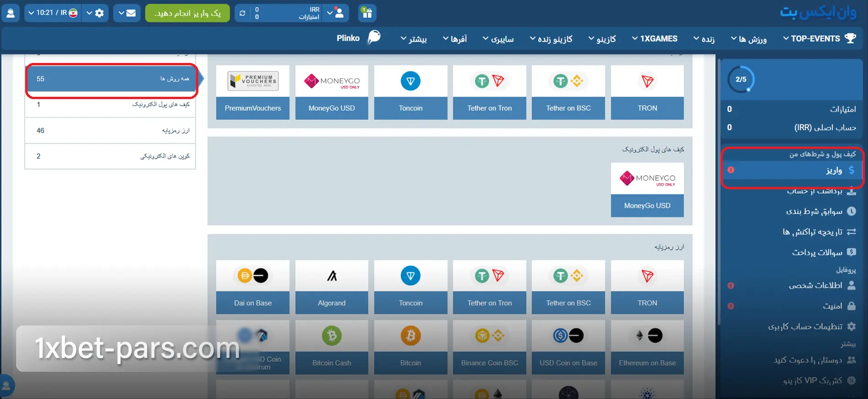Open the 1XGAMES menu
Viewport: 868px width, 399px height.
coord(655,39)
